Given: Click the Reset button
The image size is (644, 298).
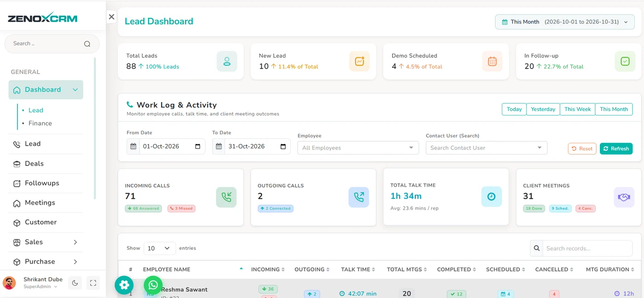Looking at the screenshot, I should [x=582, y=149].
